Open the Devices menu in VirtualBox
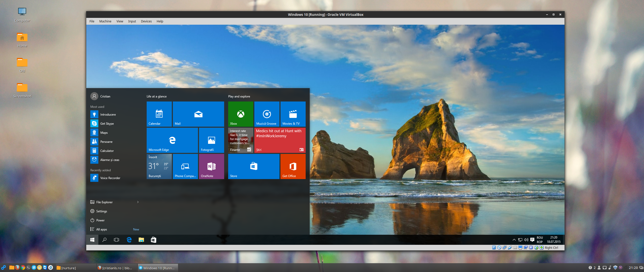Image resolution: width=644 pixels, height=272 pixels. click(146, 21)
